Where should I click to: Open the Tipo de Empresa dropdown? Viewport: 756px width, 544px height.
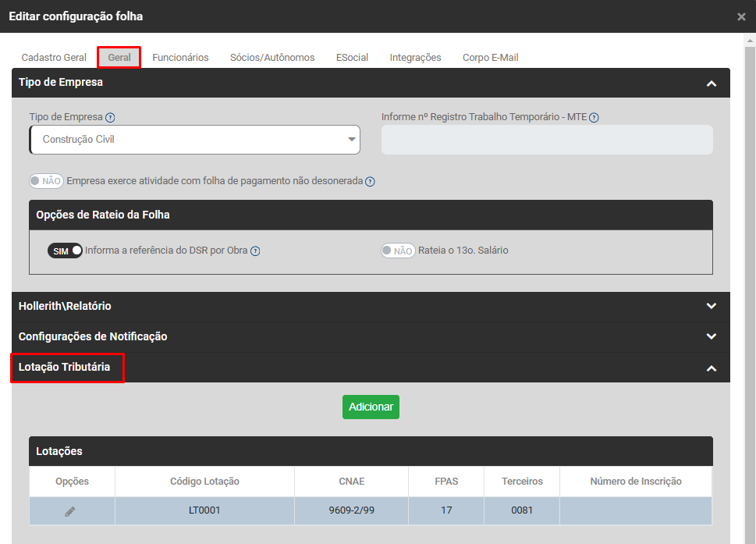coord(195,140)
